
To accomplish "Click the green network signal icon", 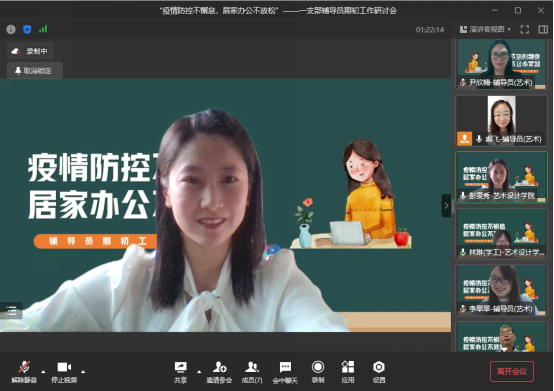I will pyautogui.click(x=43, y=29).
